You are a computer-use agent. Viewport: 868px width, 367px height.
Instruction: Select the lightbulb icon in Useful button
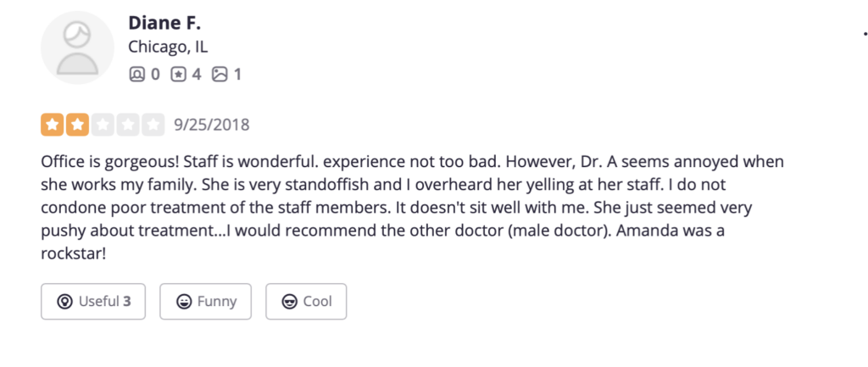point(64,302)
